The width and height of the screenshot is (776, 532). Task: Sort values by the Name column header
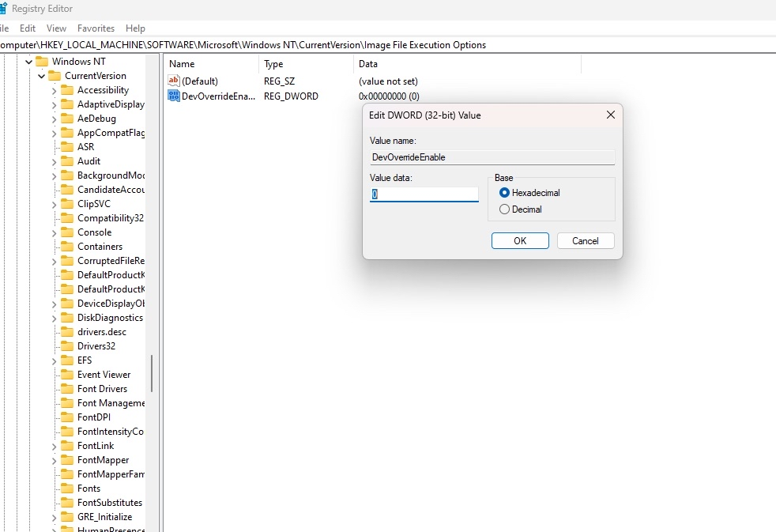pyautogui.click(x=212, y=64)
